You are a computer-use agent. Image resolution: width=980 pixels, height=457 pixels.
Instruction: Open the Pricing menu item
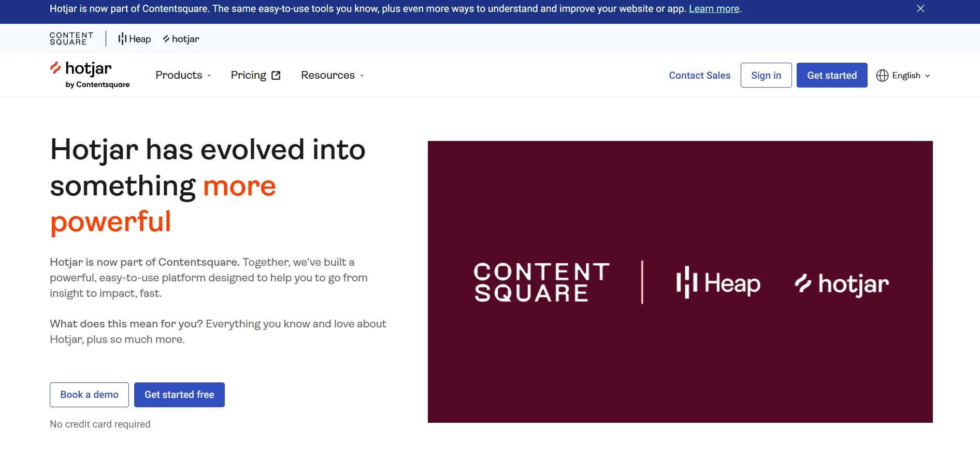click(x=249, y=75)
